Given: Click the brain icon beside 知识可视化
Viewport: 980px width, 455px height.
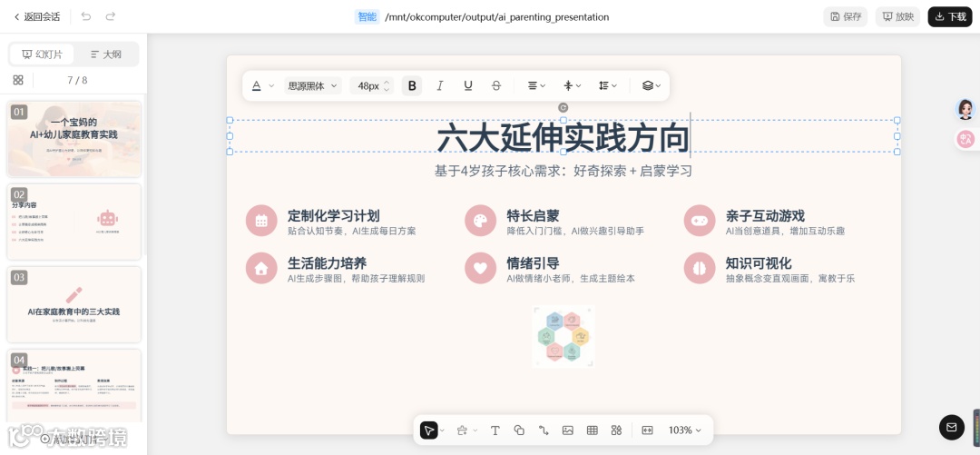Looking at the screenshot, I should [x=700, y=268].
